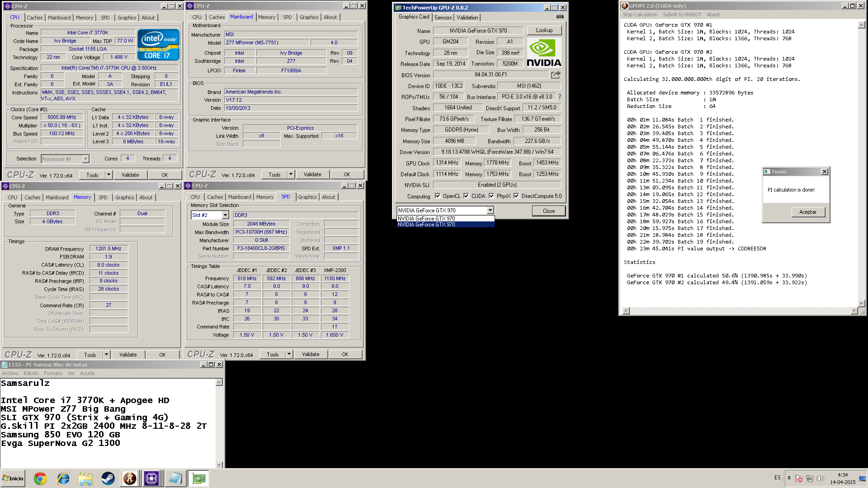Click OK in the SPD CPU-Z window
Image resolution: width=868 pixels, height=488 pixels.
[x=345, y=354]
